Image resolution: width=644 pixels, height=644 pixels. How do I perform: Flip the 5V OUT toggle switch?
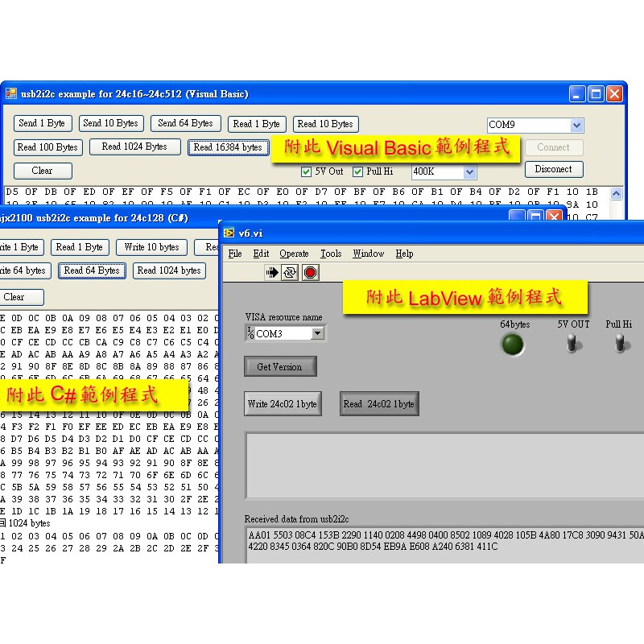(573, 344)
